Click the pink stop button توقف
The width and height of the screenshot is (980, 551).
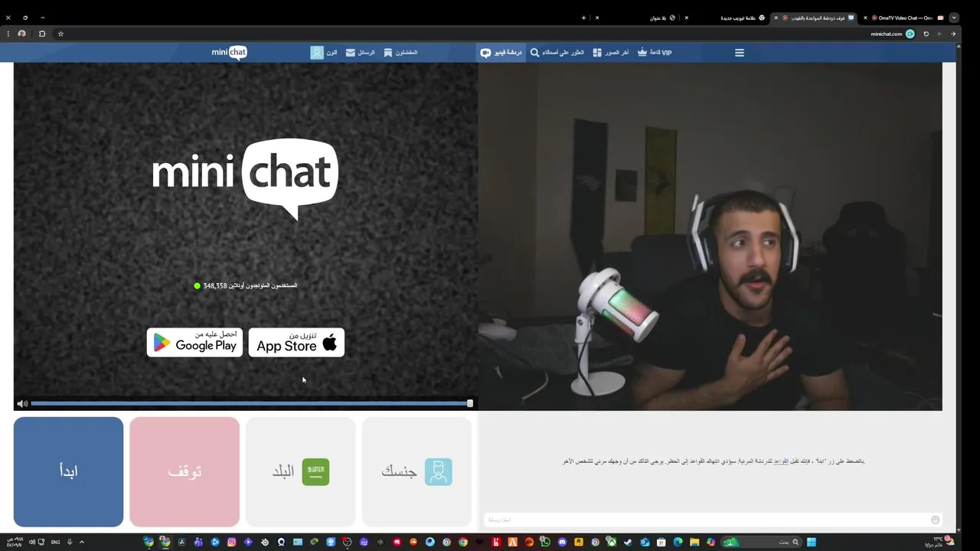185,471
